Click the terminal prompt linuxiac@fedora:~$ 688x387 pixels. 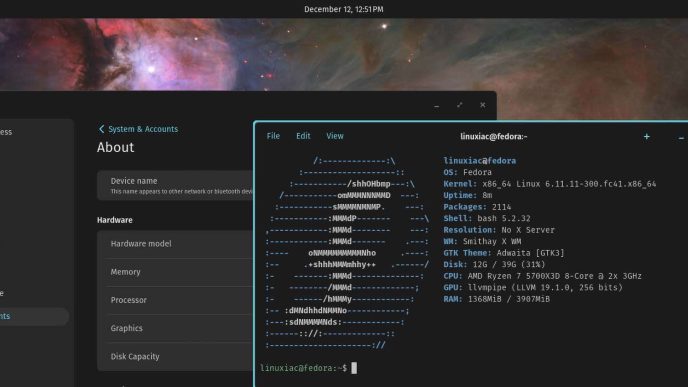pyautogui.click(x=304, y=368)
